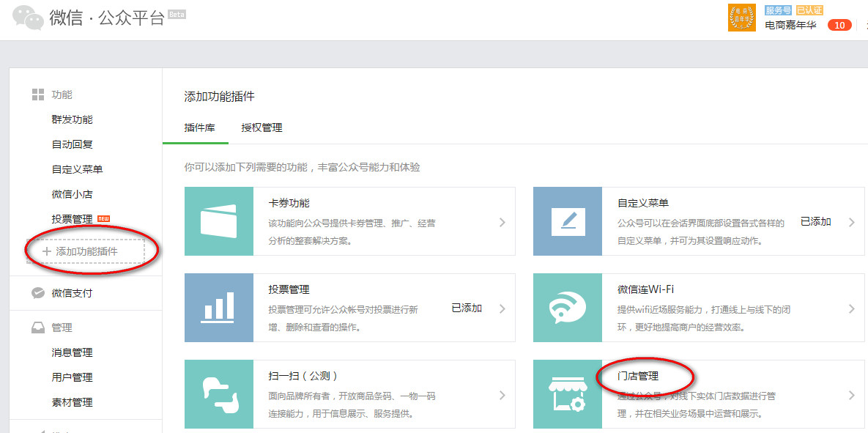This screenshot has height=433, width=868.
Task: Click the 微信连Wi-Fi description text
Action: (x=704, y=319)
